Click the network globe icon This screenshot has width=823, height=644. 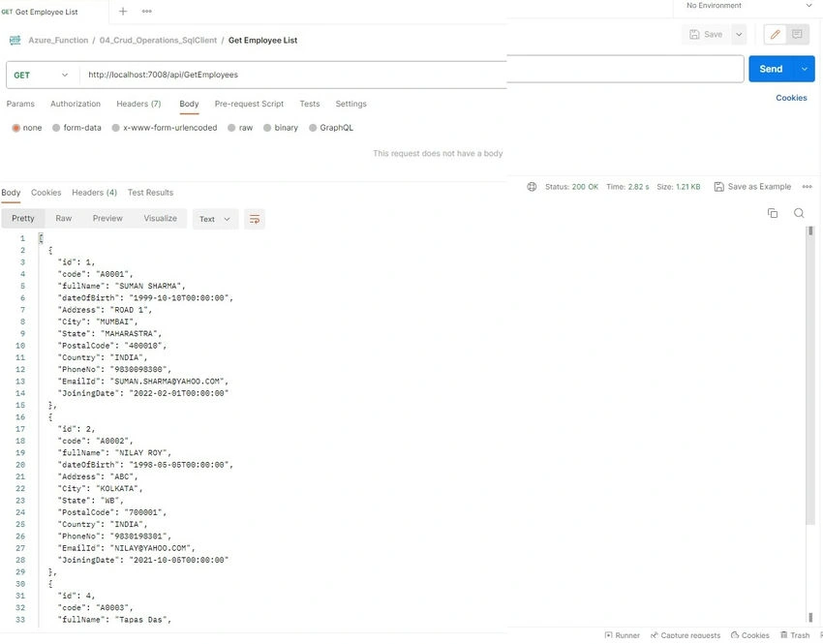tap(532, 187)
